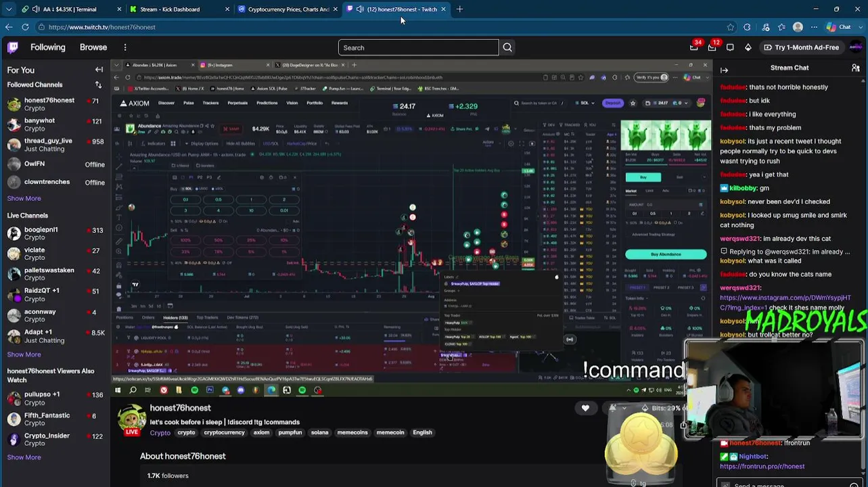This screenshot has height=487, width=868.
Task: Focus the Twitch search box
Action: (418, 47)
